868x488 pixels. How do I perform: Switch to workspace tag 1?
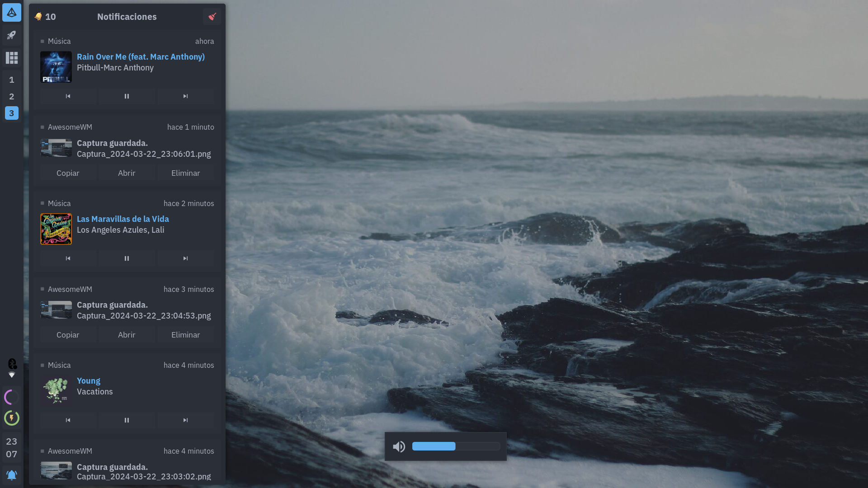12,80
